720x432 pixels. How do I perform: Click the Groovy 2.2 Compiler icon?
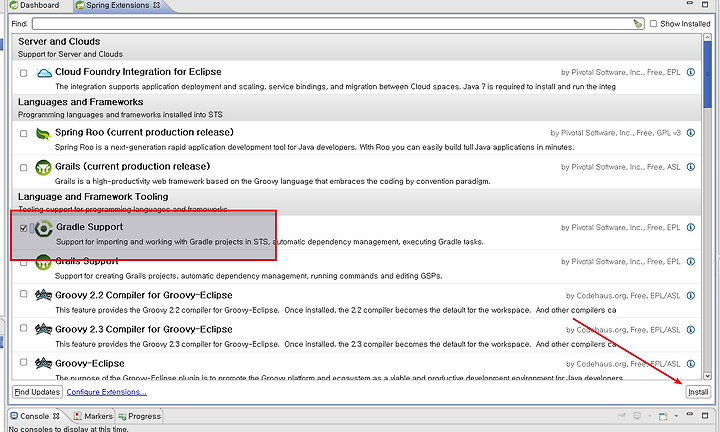(x=43, y=295)
